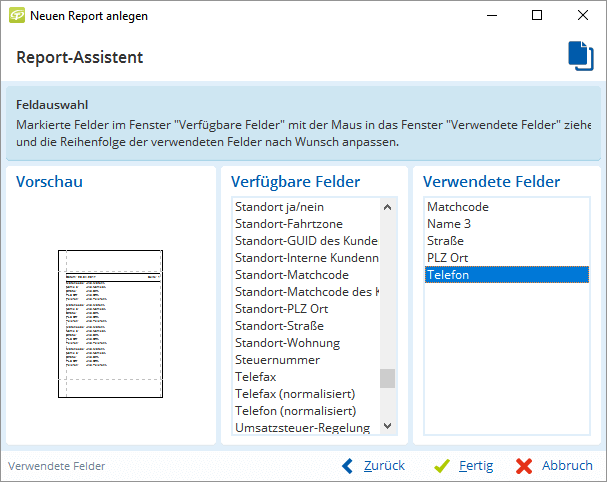Maximize the Neuen Report anlegen window
This screenshot has height=482, width=607.
pos(536,15)
